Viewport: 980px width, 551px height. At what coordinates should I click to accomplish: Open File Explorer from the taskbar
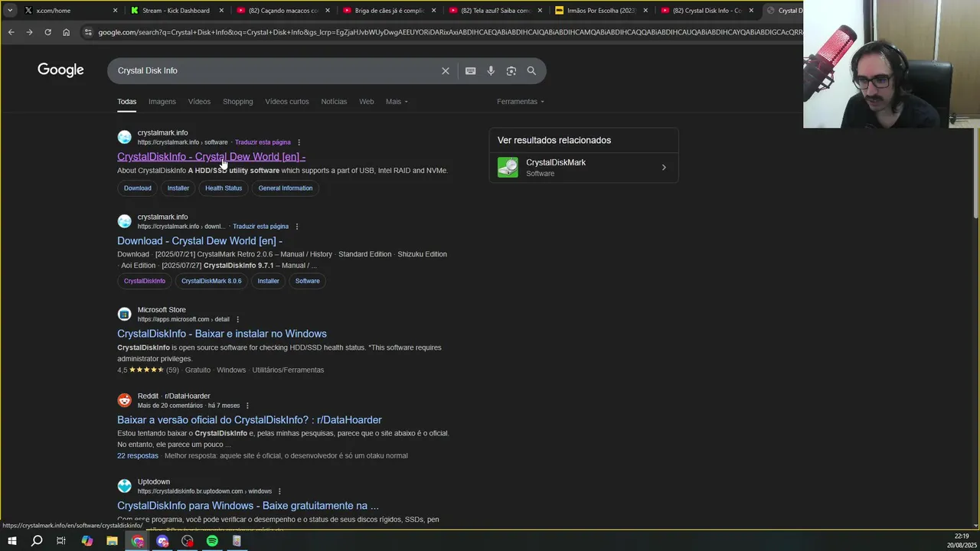(x=112, y=541)
